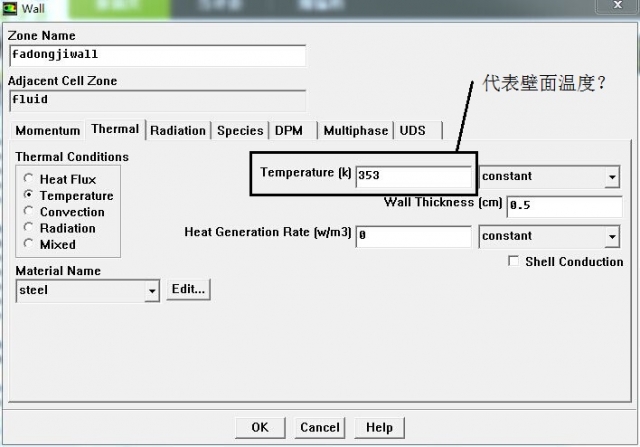Select the Heat Flux radio button
The image size is (640, 447).
30,179
